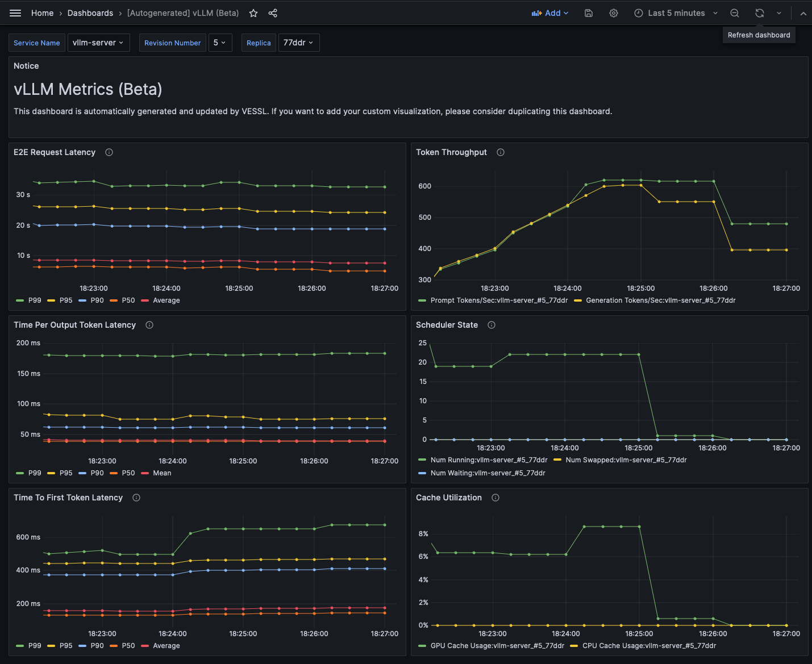The width and height of the screenshot is (812, 664).
Task: Save the dashboard using the disk icon
Action: coord(589,13)
